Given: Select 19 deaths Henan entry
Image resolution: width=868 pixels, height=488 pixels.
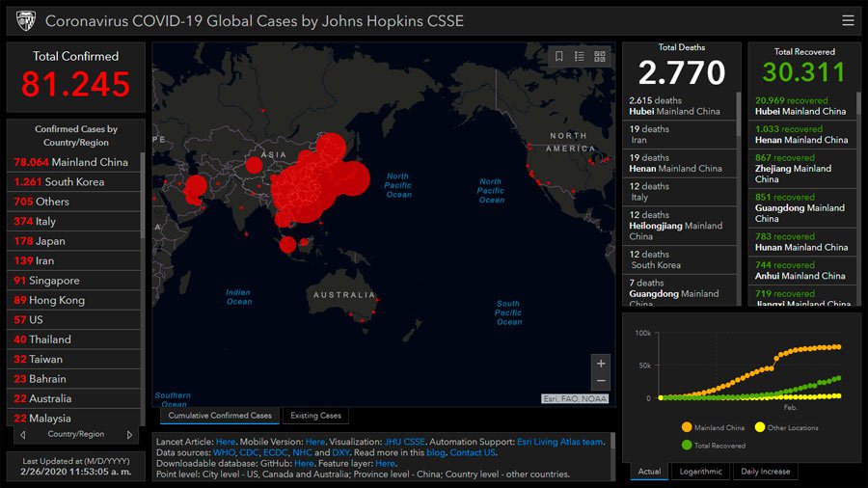Looking at the screenshot, I should 680,163.
